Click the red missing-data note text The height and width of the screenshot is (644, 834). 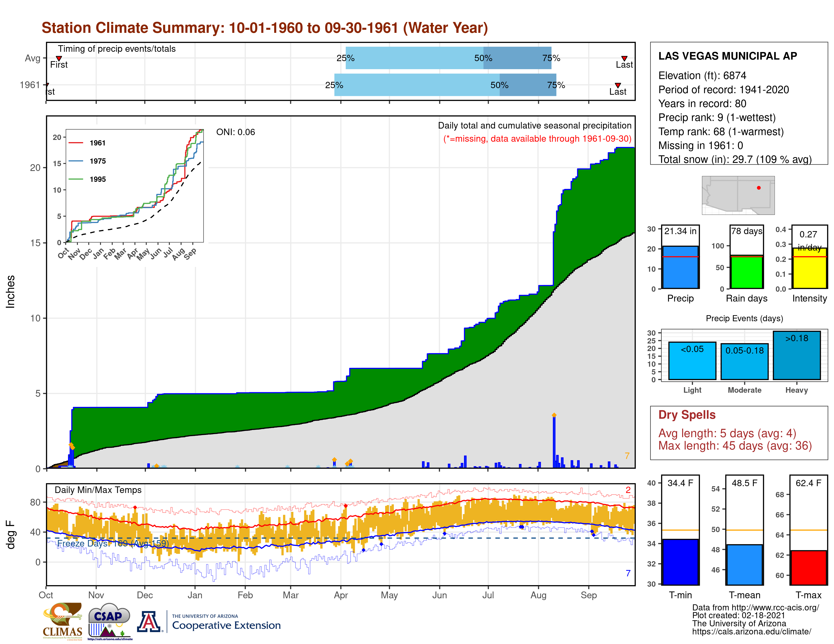537,138
